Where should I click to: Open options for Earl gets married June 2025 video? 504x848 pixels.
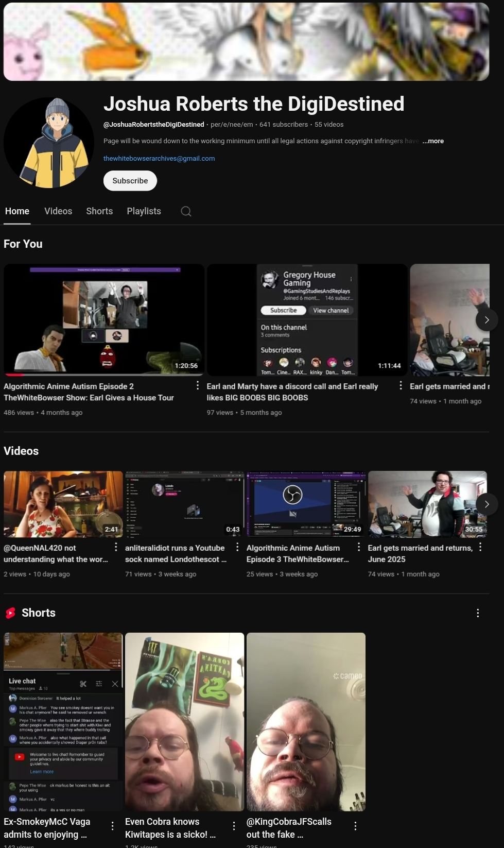(480, 547)
